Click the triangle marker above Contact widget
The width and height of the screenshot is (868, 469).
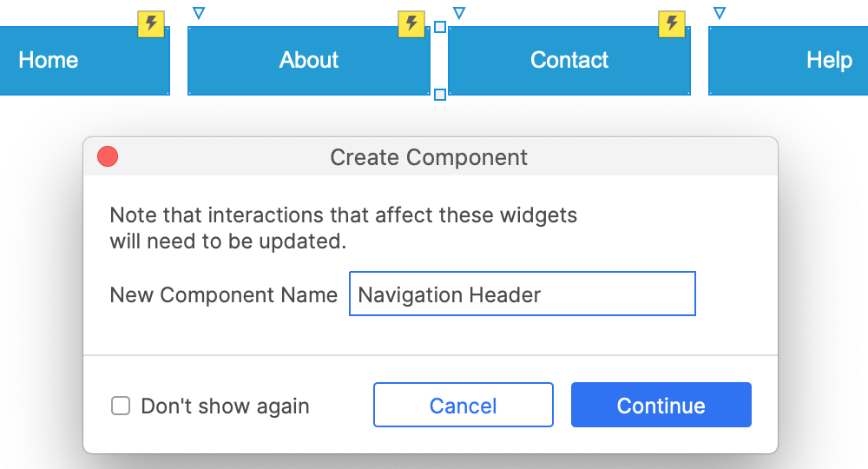click(x=459, y=13)
